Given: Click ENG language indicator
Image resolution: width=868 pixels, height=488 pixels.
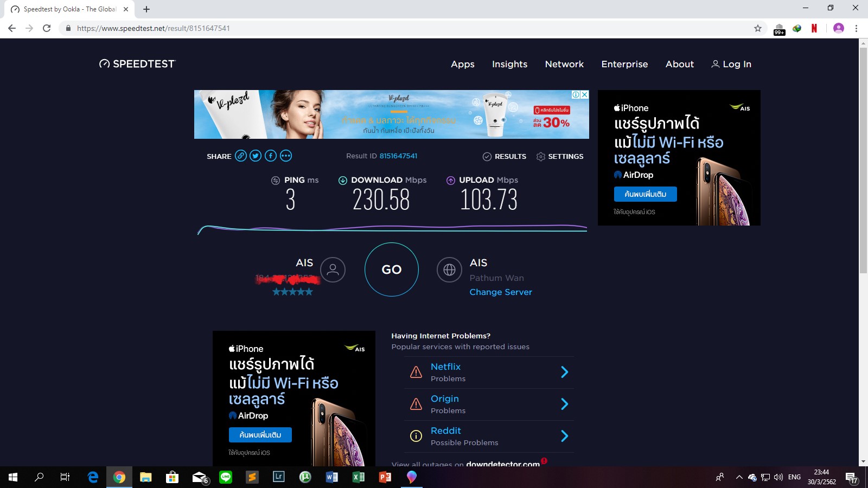Looking at the screenshot, I should [794, 477].
